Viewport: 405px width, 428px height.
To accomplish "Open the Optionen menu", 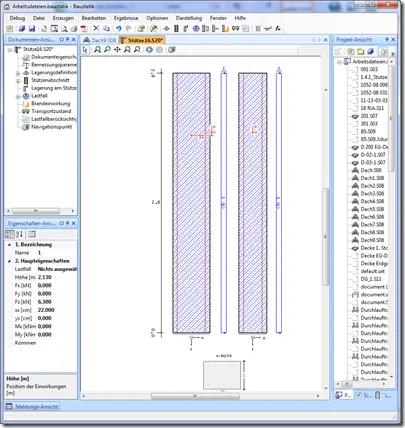I will (x=157, y=18).
